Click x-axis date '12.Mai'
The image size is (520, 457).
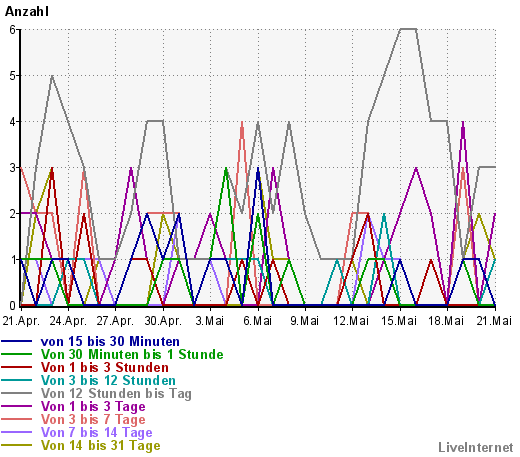[351, 321]
